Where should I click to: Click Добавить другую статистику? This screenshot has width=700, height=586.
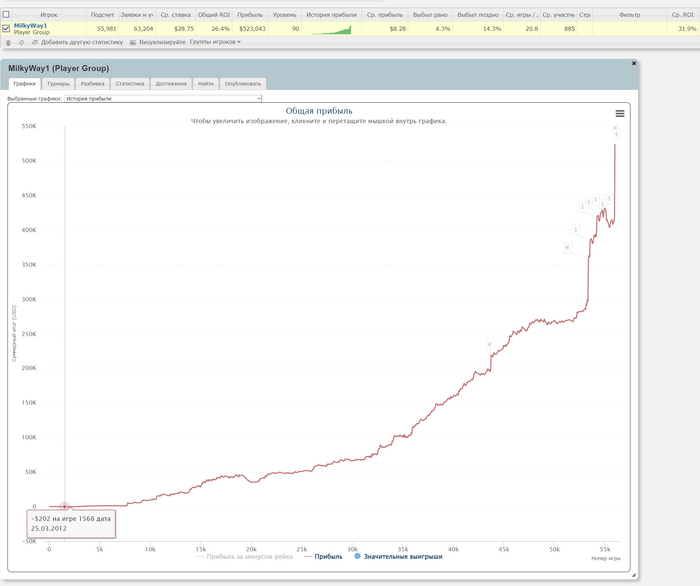pos(82,42)
